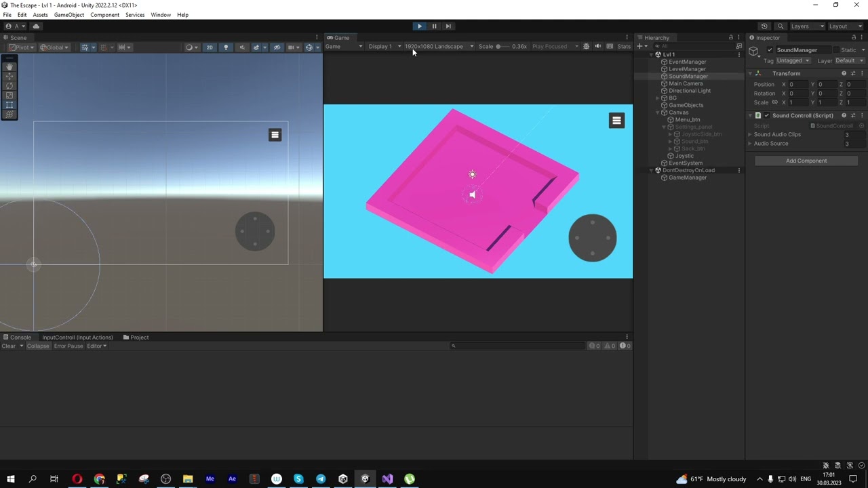Open the account dropdown in toolbar
Image resolution: width=868 pixels, height=488 pixels.
[15, 26]
